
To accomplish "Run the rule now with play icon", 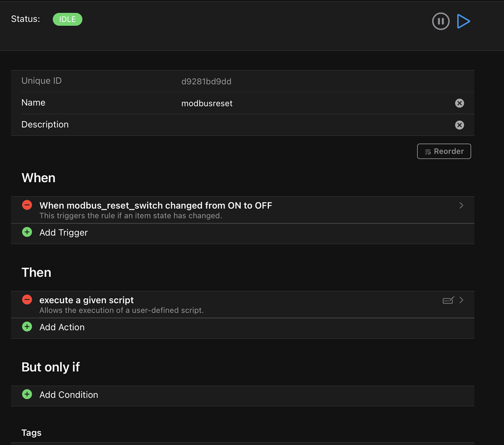I will [x=463, y=21].
